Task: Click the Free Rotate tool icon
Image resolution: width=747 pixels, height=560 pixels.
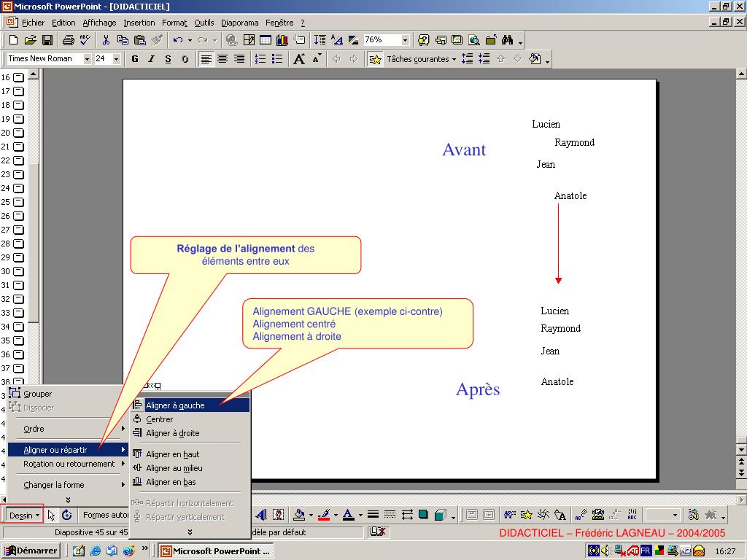Action: [x=66, y=515]
